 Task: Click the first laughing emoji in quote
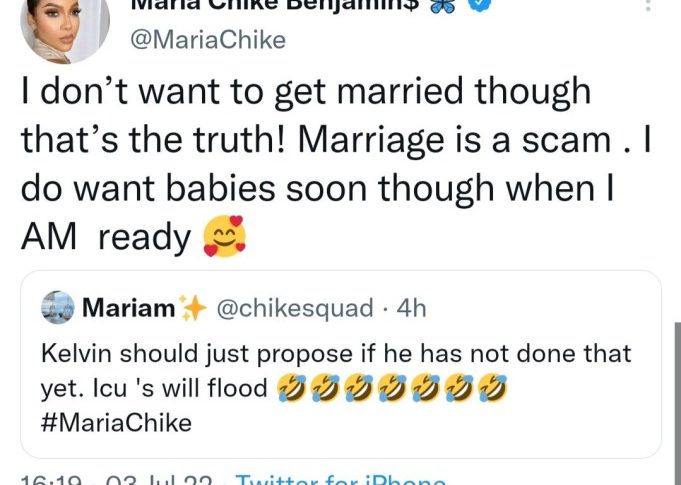point(291,389)
